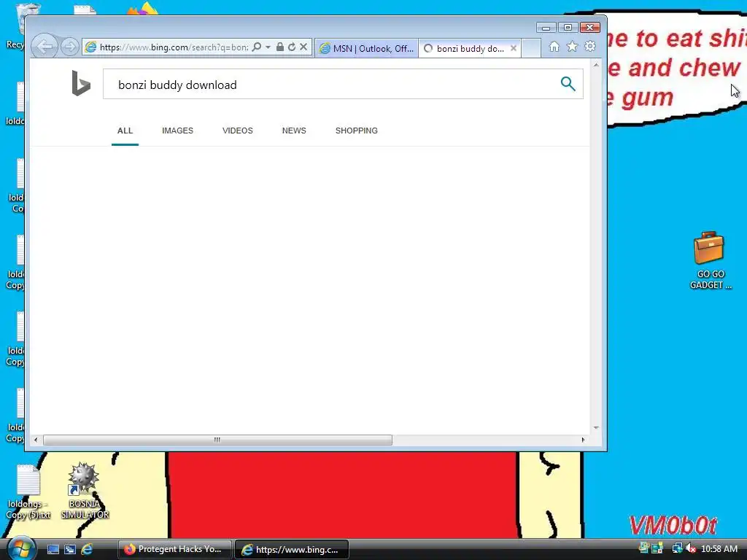This screenshot has height=560, width=747.
Task: View the security lock icon report
Action: click(280, 47)
